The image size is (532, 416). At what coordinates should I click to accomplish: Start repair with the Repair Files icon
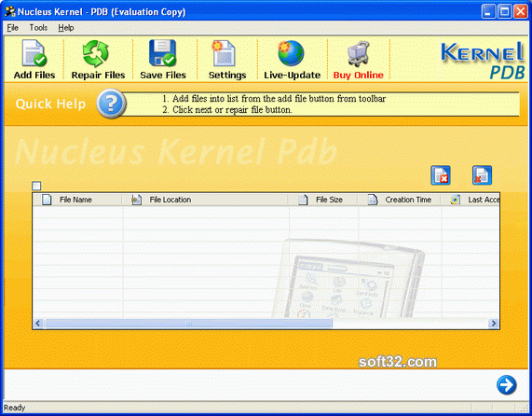pyautogui.click(x=96, y=53)
